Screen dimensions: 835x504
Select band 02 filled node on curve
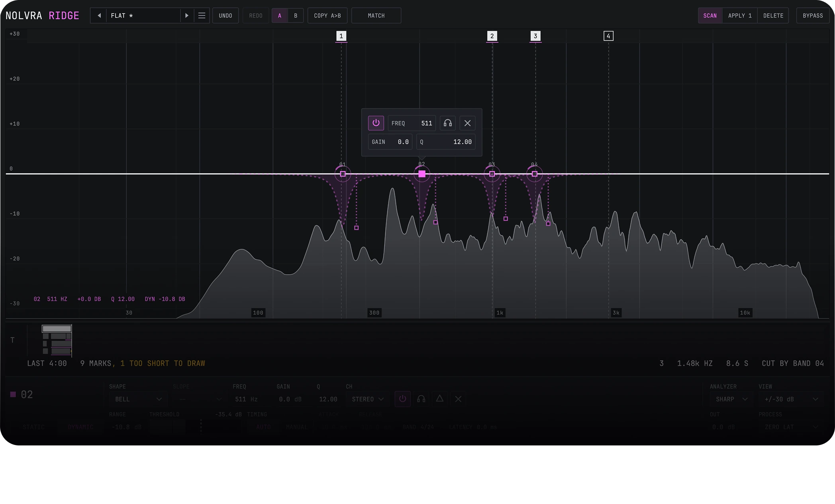click(422, 174)
